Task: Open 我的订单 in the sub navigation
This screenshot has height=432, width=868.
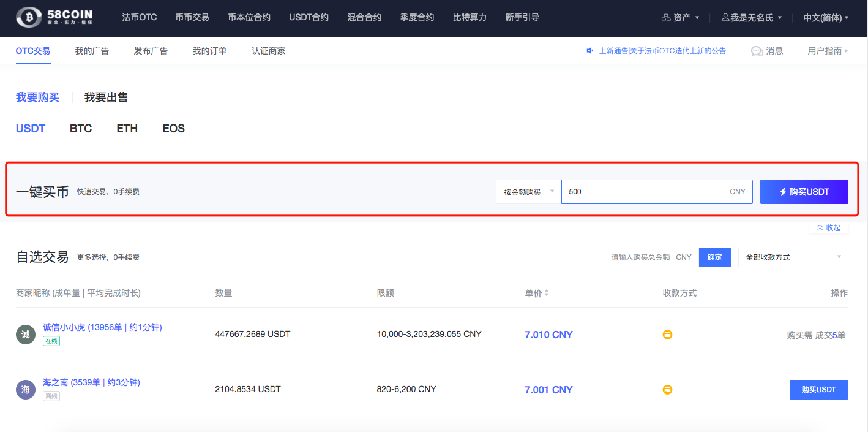Action: (x=209, y=51)
